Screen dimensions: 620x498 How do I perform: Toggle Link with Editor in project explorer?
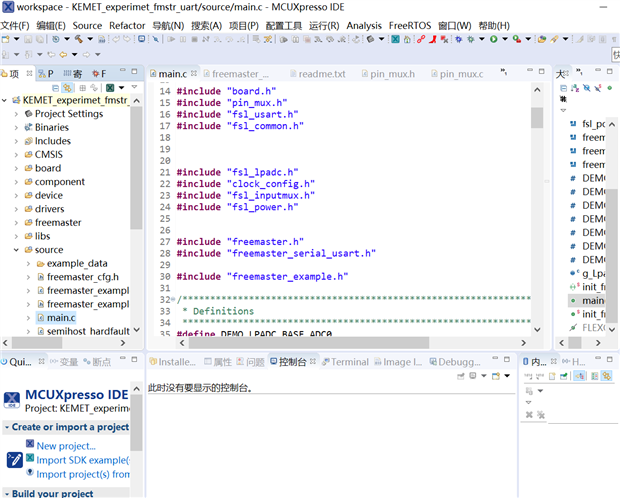tap(68, 87)
